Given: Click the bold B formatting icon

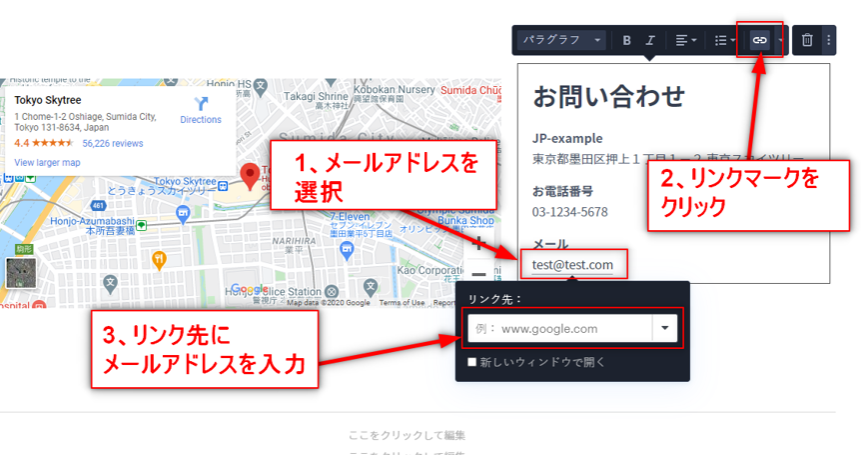Looking at the screenshot, I should (x=627, y=41).
